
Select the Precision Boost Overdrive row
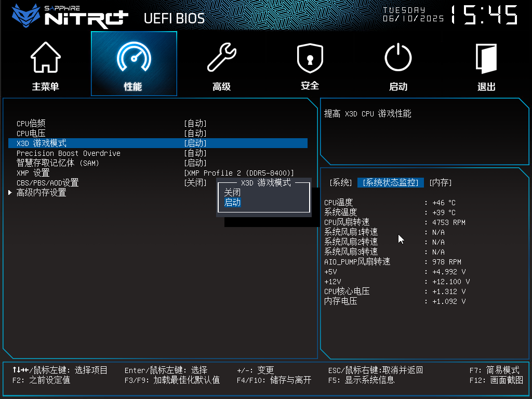[x=68, y=153]
